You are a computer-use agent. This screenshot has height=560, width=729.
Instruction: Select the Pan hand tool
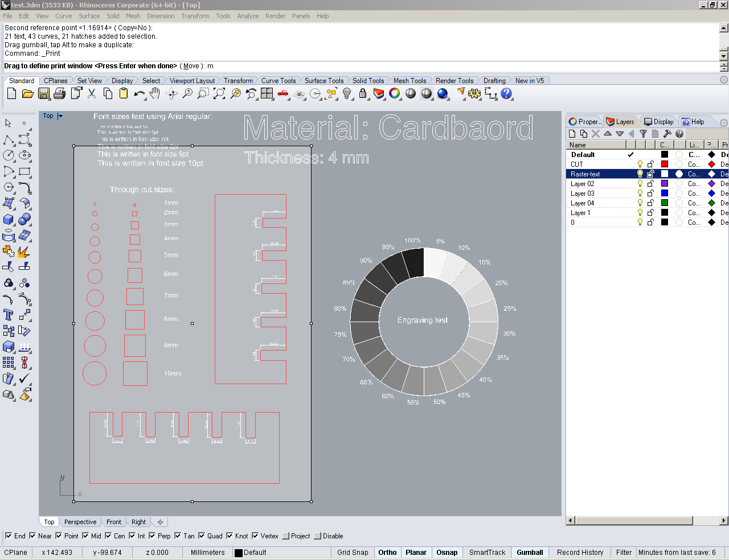click(x=155, y=94)
